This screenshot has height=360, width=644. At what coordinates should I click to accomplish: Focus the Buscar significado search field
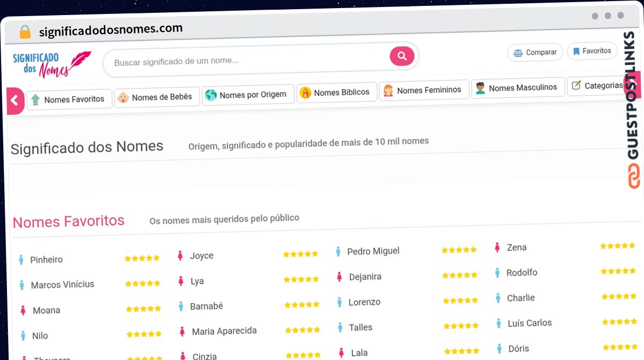point(260,60)
